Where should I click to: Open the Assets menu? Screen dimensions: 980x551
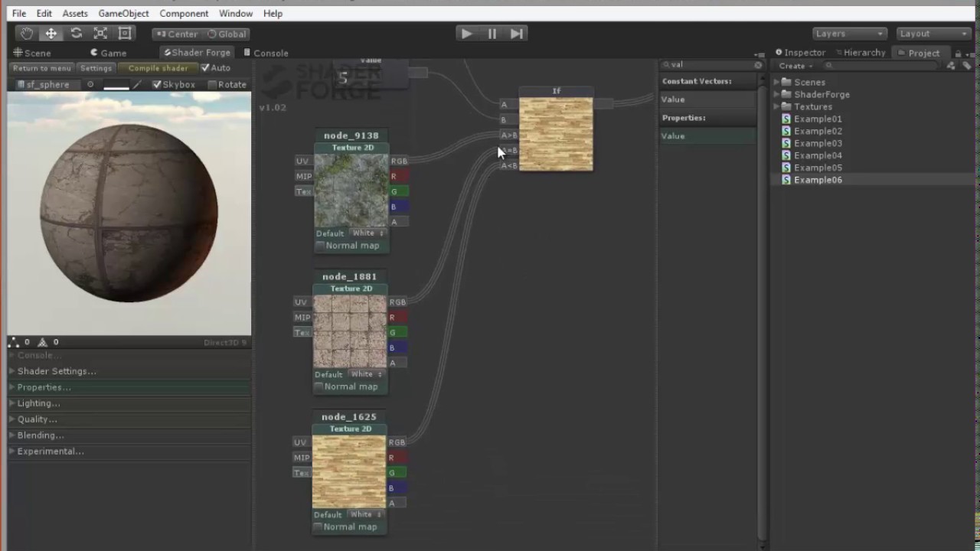tap(74, 13)
